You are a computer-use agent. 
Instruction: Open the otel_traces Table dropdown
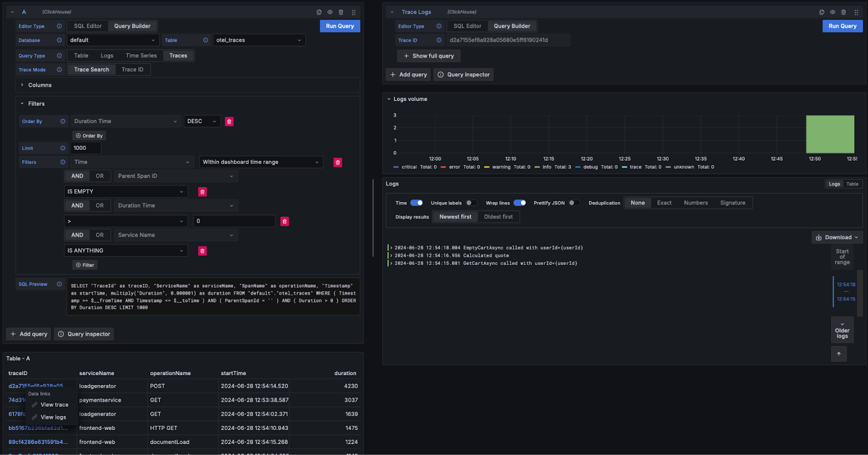[x=259, y=40]
